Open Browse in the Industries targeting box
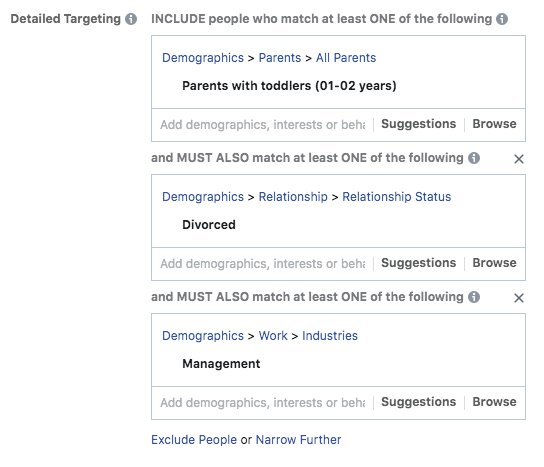Screen dimensions: 544x467 pos(494,402)
